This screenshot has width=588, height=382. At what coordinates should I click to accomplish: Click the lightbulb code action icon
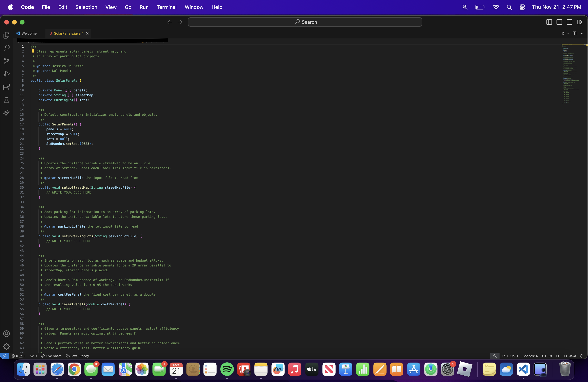33,51
